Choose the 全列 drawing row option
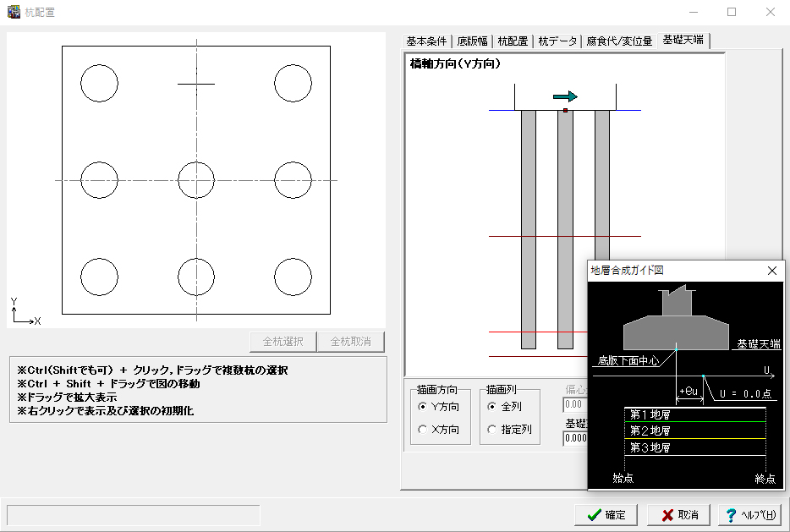 tap(504, 407)
